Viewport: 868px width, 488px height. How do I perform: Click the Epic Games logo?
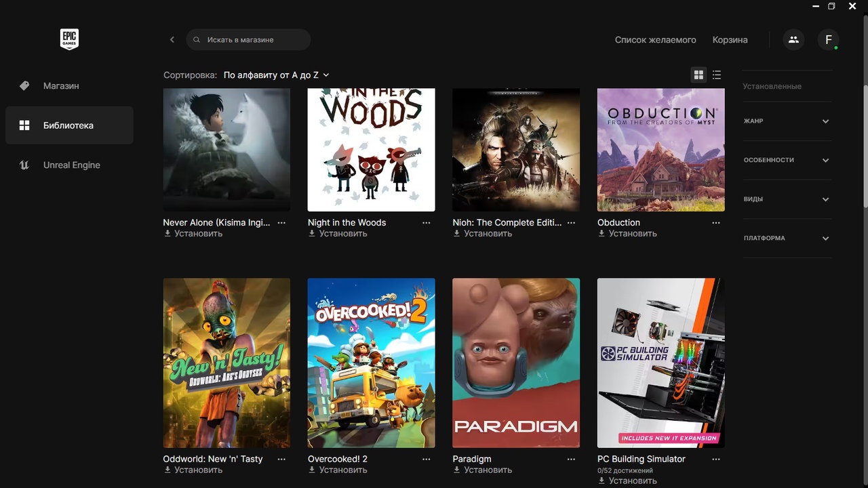[x=69, y=39]
